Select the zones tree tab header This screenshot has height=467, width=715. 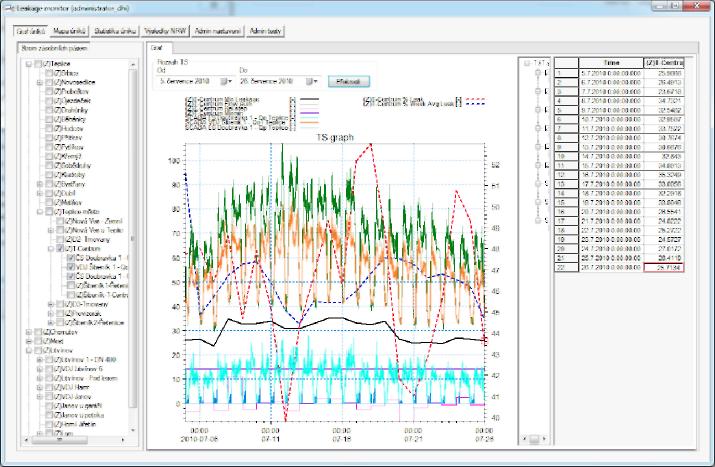pos(54,48)
